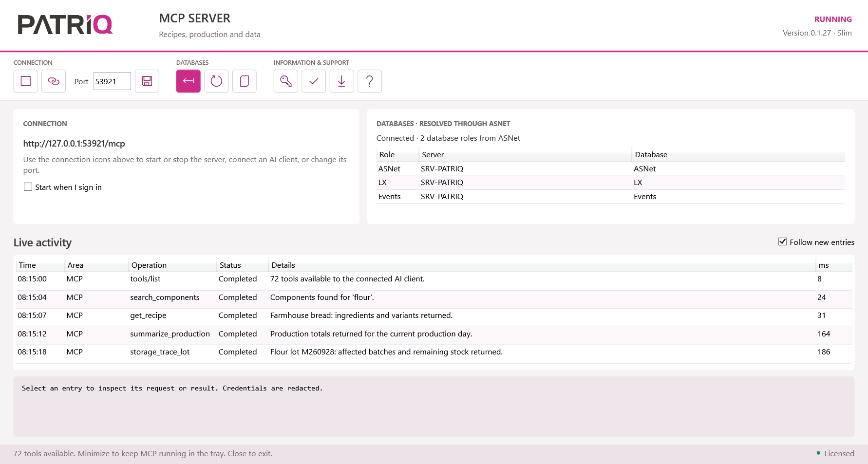Click the Details column header
The width and height of the screenshot is (868, 464).
click(x=543, y=265)
